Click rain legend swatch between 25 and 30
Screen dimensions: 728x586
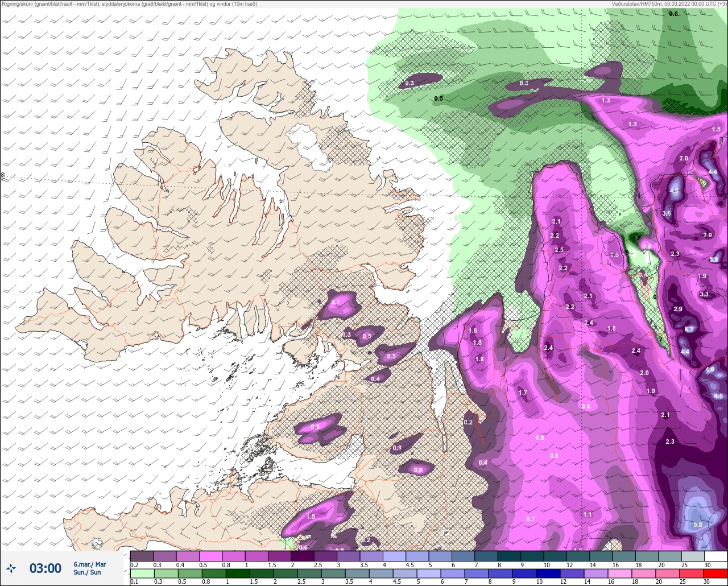pyautogui.click(x=693, y=573)
